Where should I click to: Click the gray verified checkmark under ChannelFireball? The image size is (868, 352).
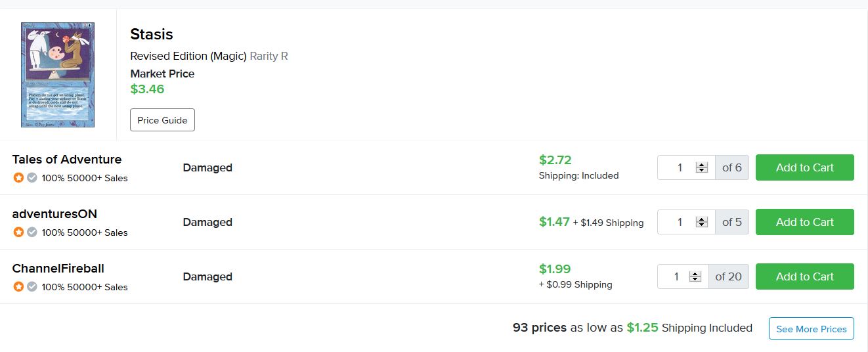[32, 286]
